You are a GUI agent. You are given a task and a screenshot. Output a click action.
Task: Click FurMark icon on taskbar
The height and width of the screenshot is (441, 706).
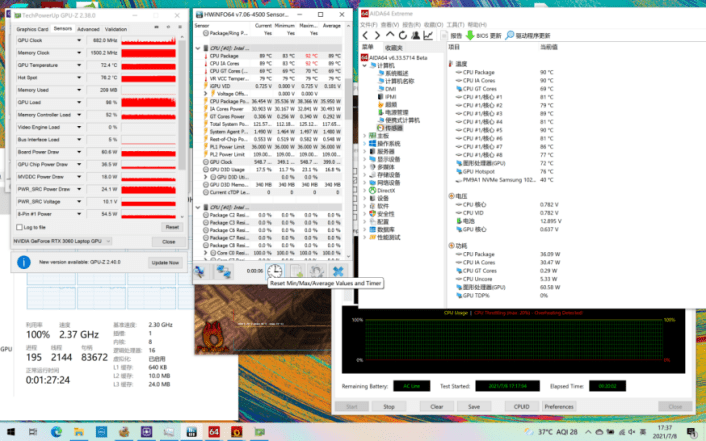[x=236, y=432]
